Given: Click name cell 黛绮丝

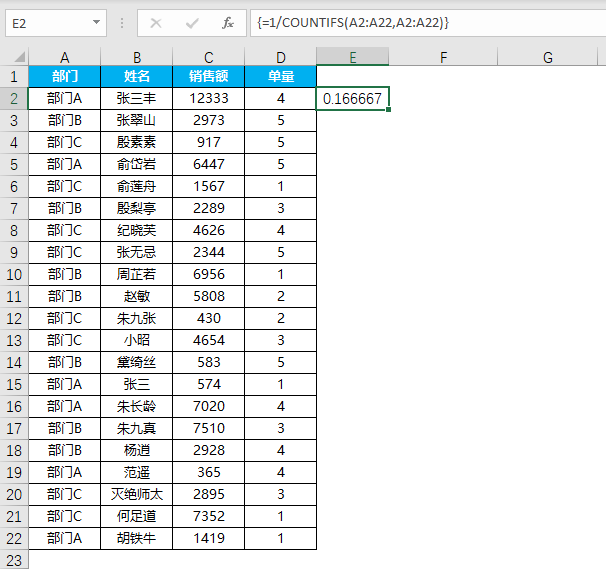Looking at the screenshot, I should click(136, 363).
